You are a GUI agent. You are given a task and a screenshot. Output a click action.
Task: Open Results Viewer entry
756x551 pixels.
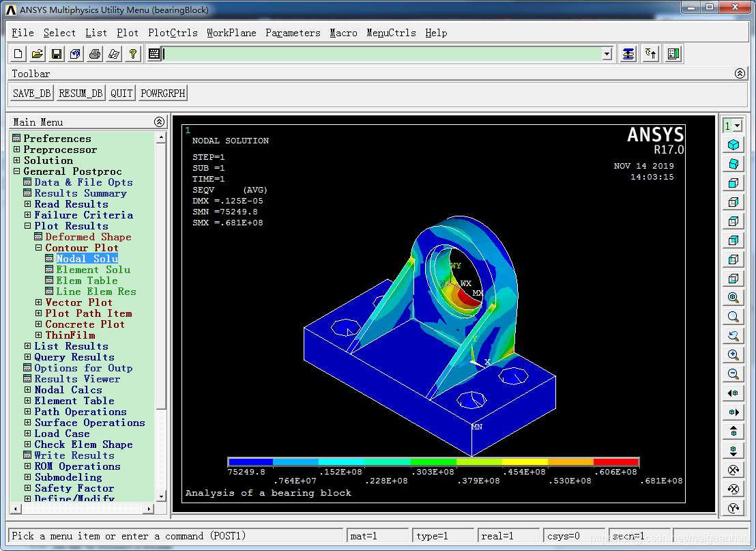pyautogui.click(x=77, y=379)
